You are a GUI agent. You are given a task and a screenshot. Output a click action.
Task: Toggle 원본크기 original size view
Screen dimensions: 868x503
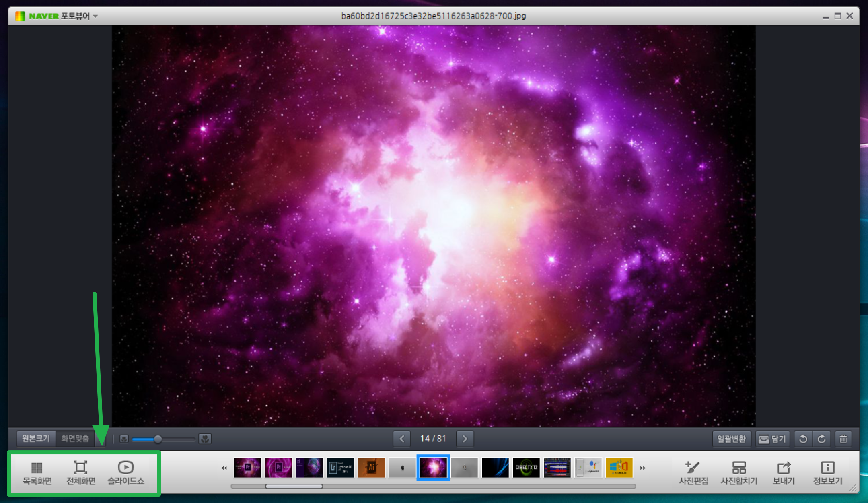pyautogui.click(x=35, y=439)
